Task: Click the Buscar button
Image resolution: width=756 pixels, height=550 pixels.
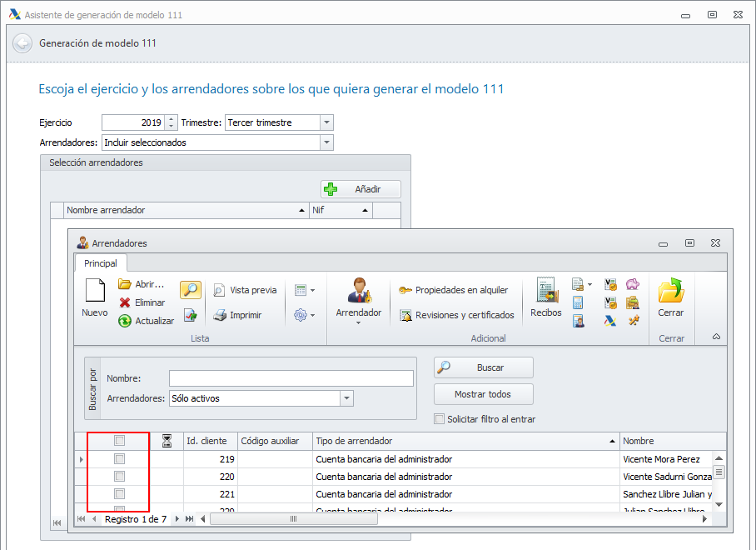Action: [484, 367]
